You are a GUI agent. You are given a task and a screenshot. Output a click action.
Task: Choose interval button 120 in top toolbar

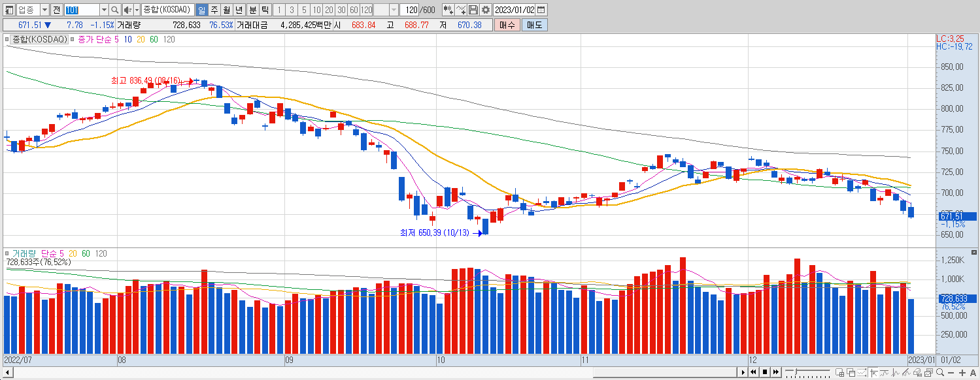[366, 10]
